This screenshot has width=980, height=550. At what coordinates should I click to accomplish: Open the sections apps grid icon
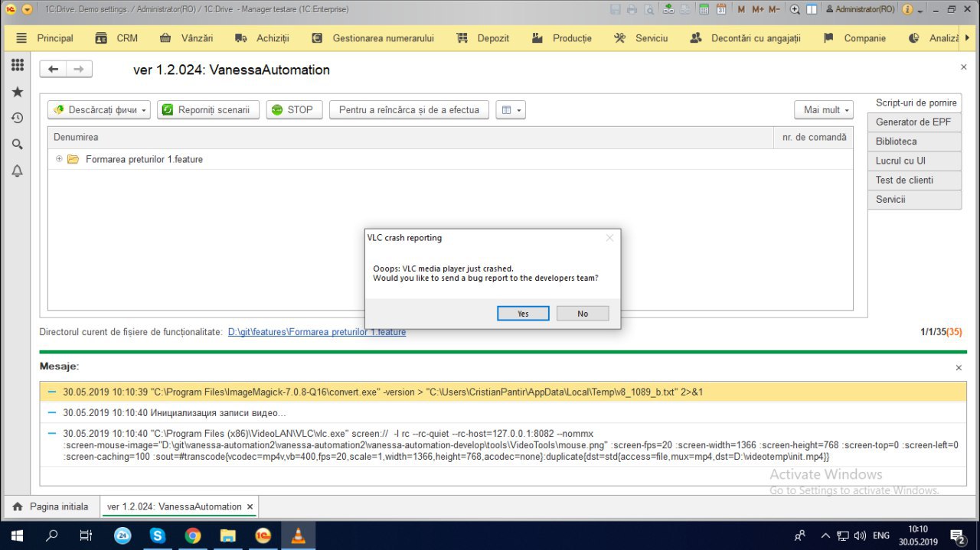click(17, 65)
